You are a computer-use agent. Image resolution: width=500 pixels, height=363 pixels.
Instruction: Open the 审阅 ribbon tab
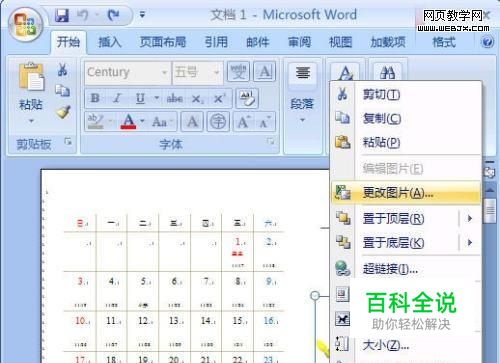click(x=299, y=42)
